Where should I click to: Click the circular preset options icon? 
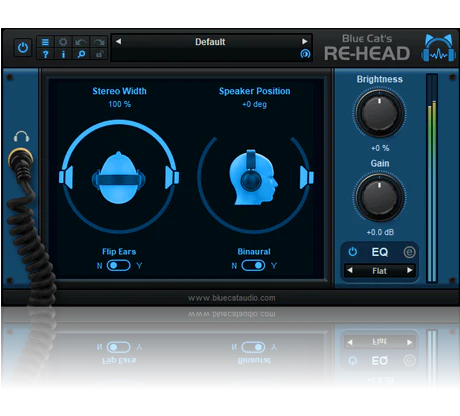(x=305, y=54)
